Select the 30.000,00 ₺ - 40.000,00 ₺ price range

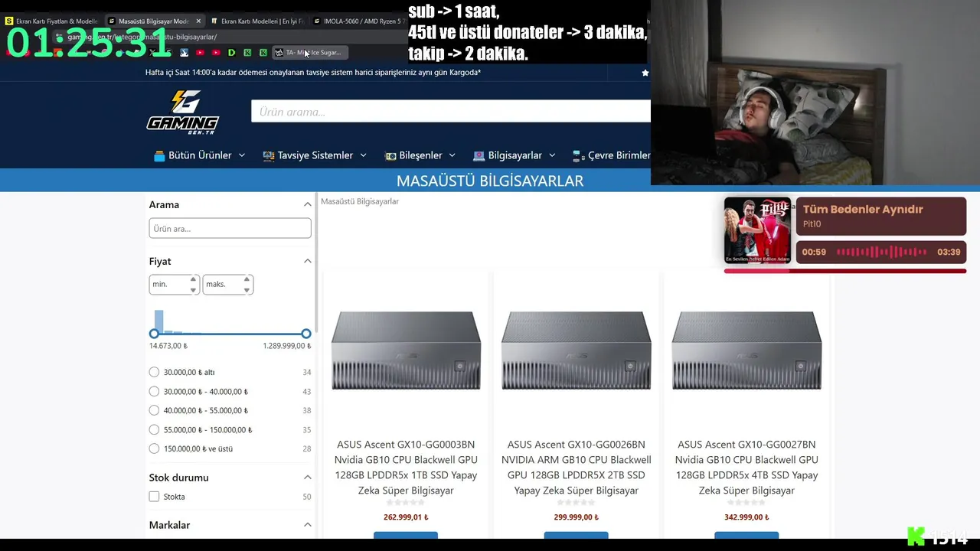click(154, 391)
